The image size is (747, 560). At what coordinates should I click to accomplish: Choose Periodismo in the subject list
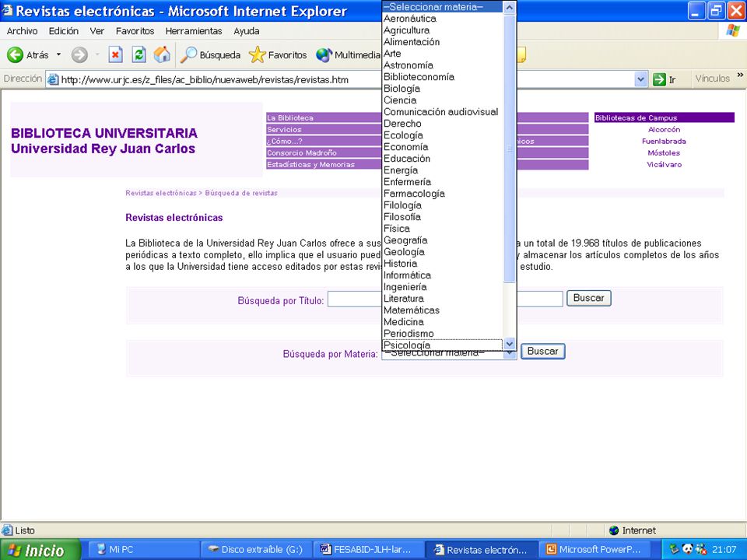pos(443,334)
